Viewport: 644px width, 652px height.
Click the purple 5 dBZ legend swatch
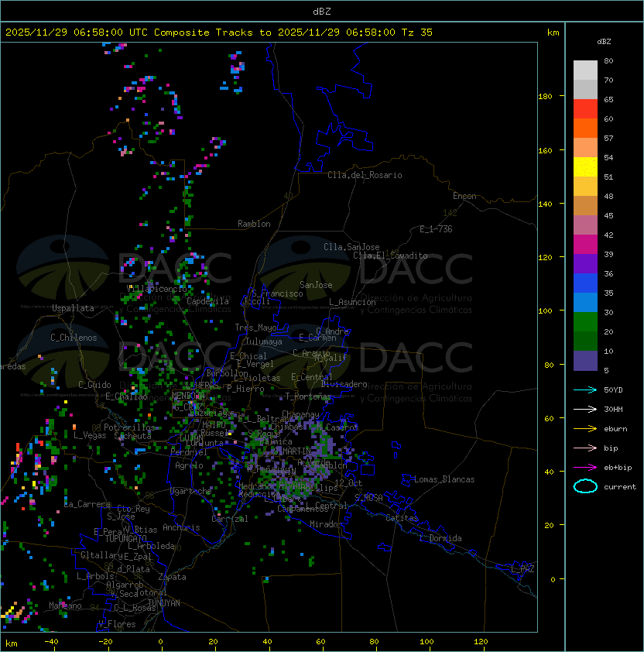pyautogui.click(x=585, y=361)
